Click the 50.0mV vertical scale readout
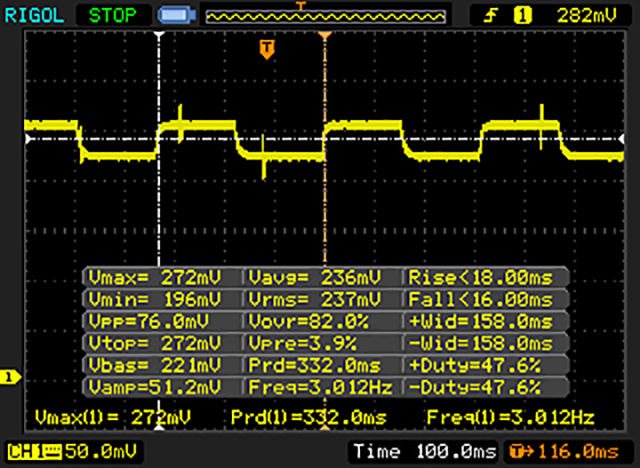 [100, 451]
